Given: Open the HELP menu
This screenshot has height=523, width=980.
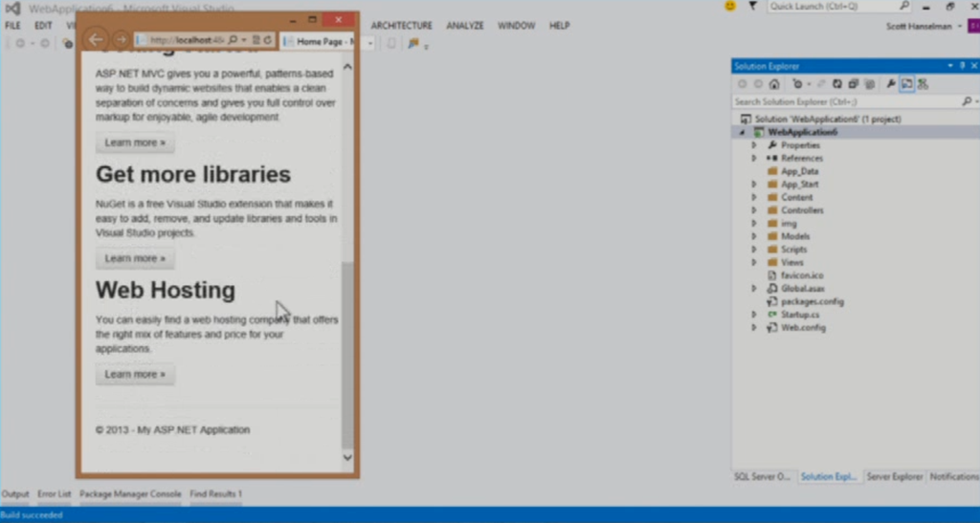Looking at the screenshot, I should point(559,26).
